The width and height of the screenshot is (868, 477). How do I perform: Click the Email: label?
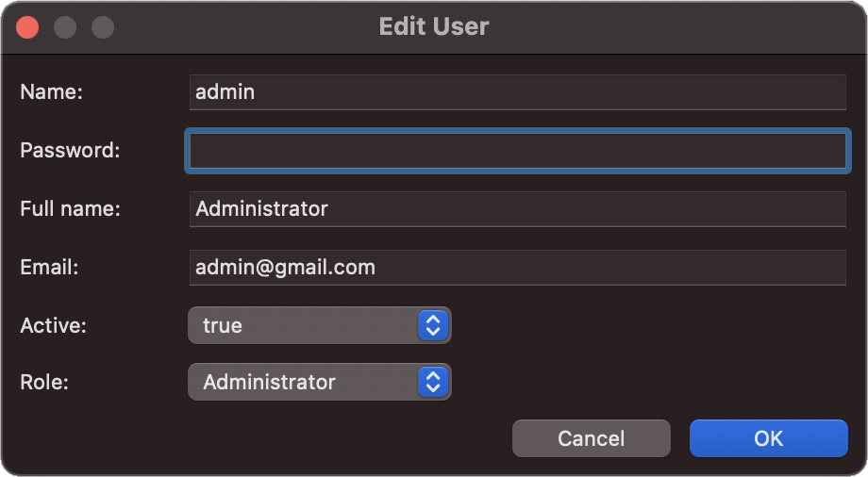[49, 268]
